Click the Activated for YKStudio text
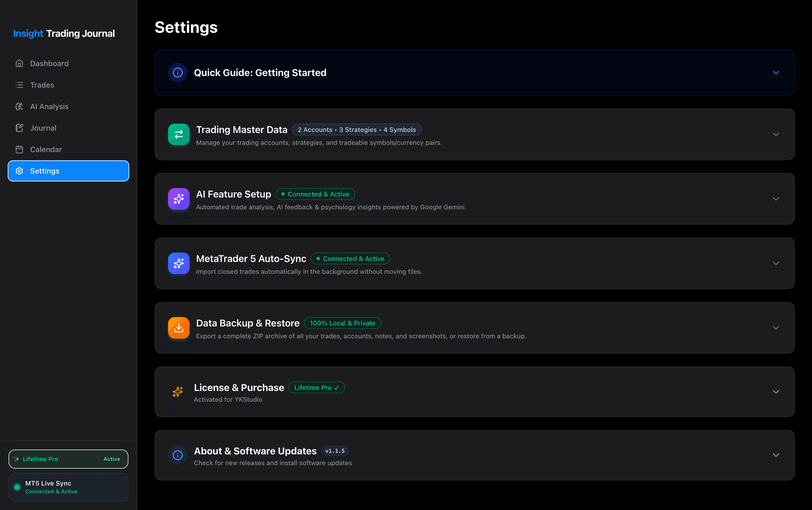Screen dimensions: 812x510 coord(228,399)
